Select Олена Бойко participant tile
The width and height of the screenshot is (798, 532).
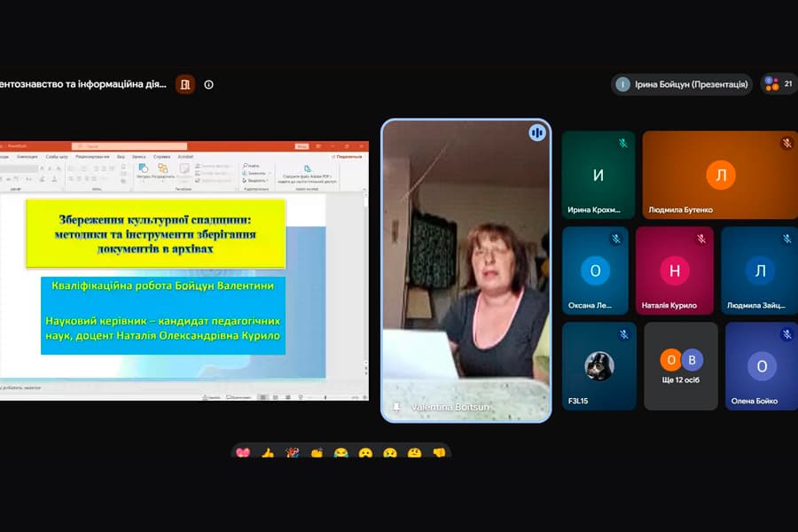762,366
